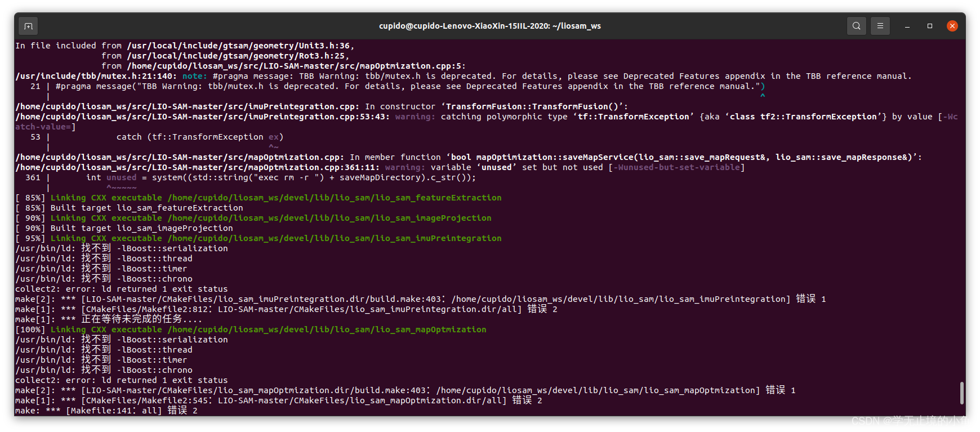980x432 pixels.
Task: Click 'In constructor TransformFusion::TransformFusion()' text
Action: tap(496, 106)
